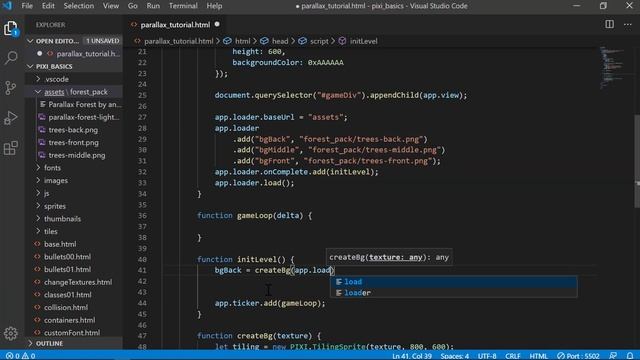Open the View menu
The height and width of the screenshot is (360, 640).
coord(111,6)
